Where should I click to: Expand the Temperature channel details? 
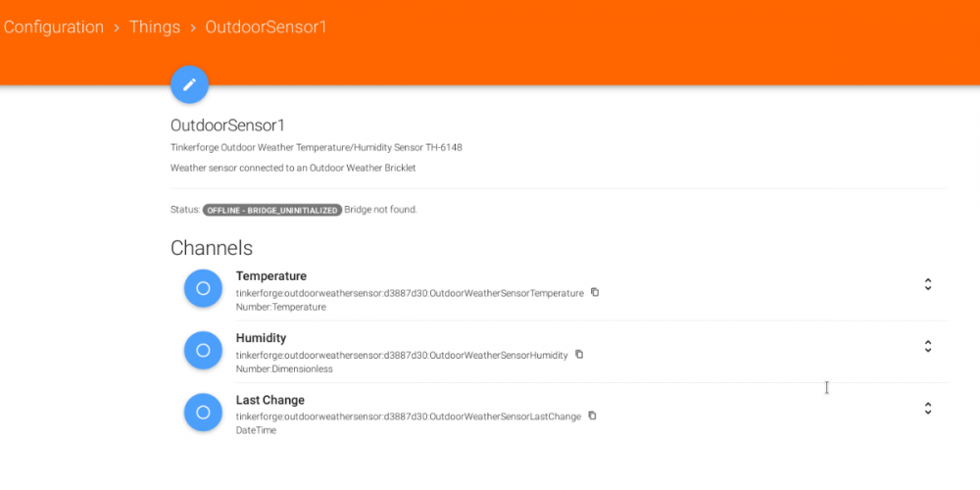927,285
